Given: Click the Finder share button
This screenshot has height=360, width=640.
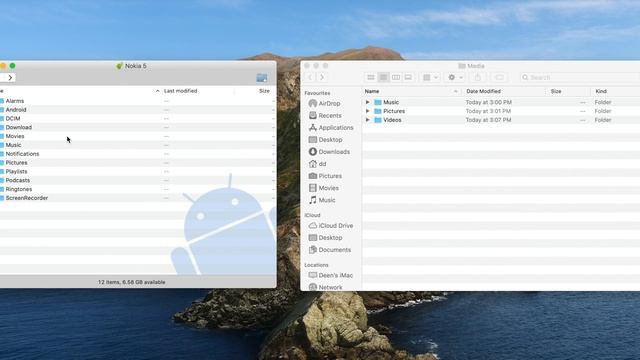Looking at the screenshot, I should [478, 77].
